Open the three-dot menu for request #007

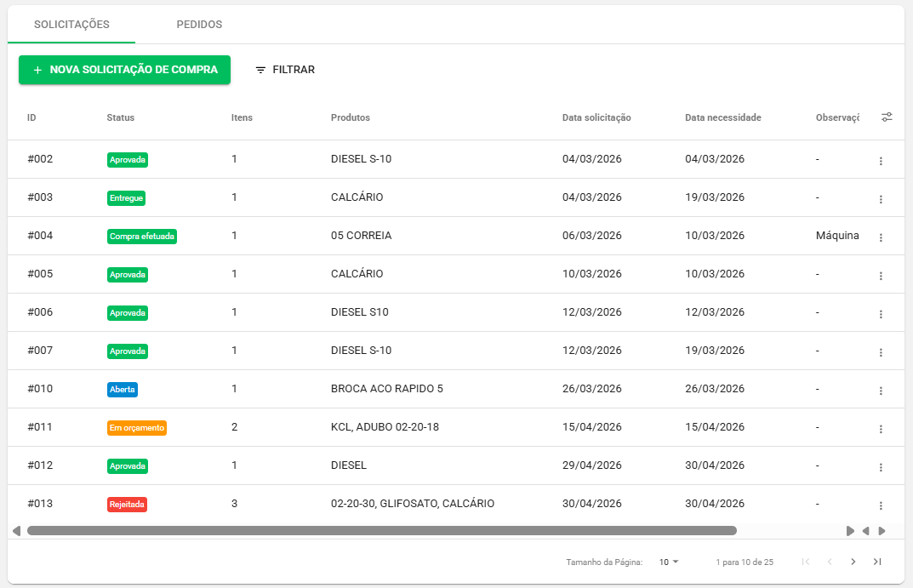(x=881, y=352)
